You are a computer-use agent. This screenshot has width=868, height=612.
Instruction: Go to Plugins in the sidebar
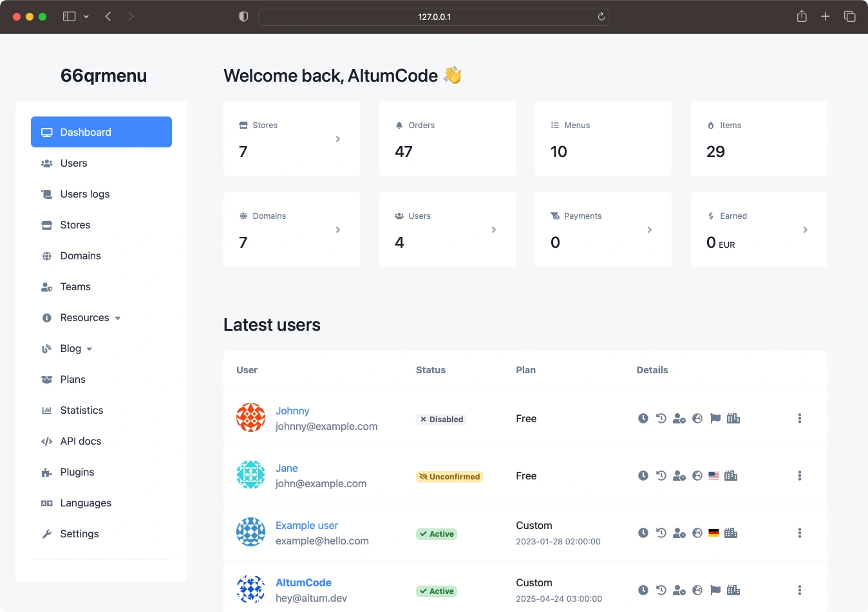[x=77, y=472]
